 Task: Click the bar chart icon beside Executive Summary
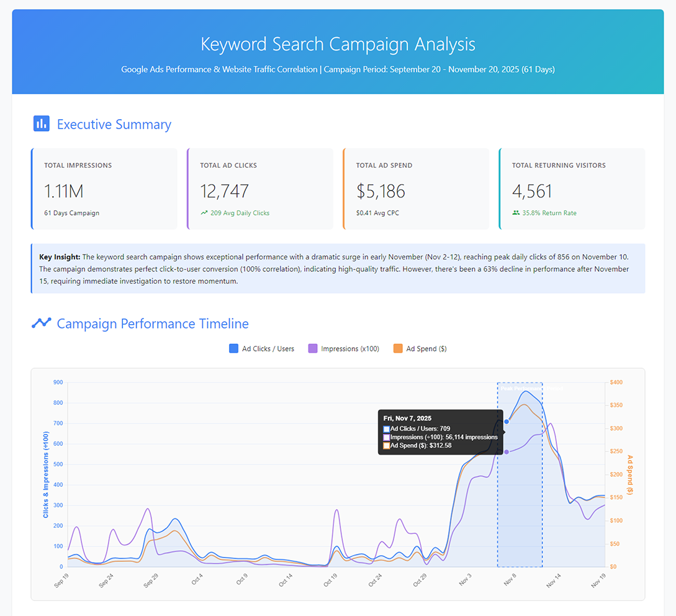pos(40,124)
